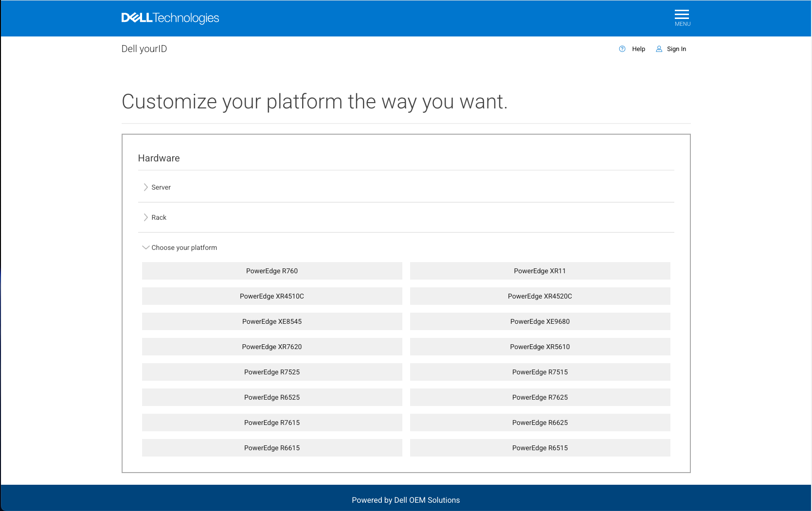This screenshot has height=511, width=812.
Task: Select the PowerEdge R7525 button
Action: [272, 372]
